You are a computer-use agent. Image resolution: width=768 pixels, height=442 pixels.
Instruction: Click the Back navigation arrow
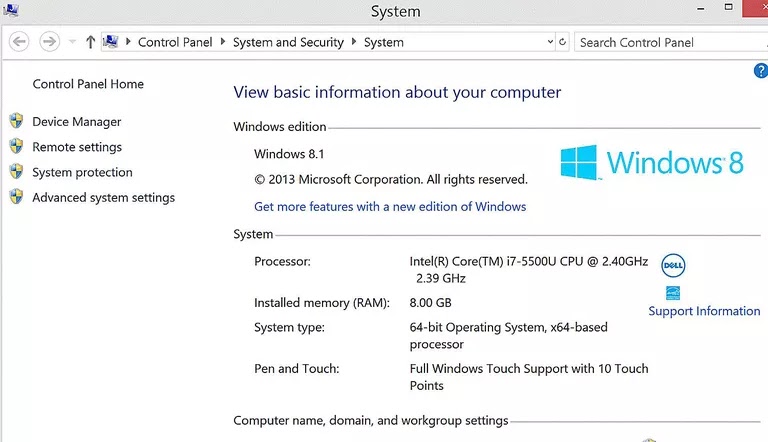coord(19,42)
